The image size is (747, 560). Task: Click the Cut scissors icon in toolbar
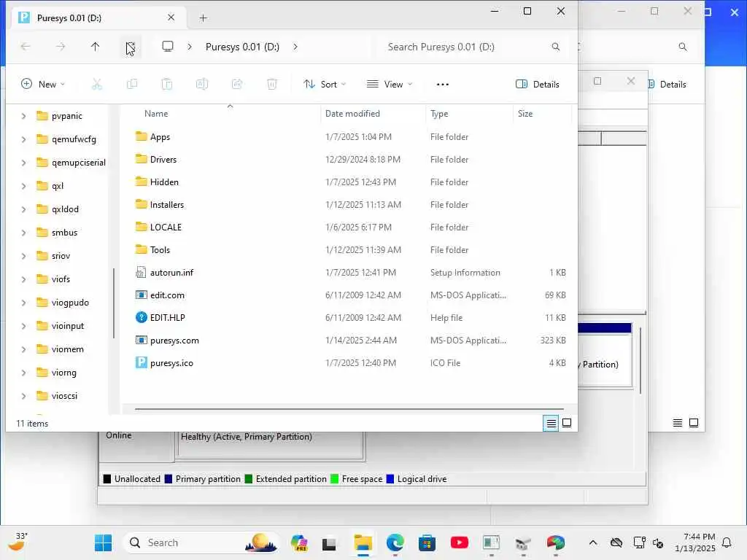[97, 85]
